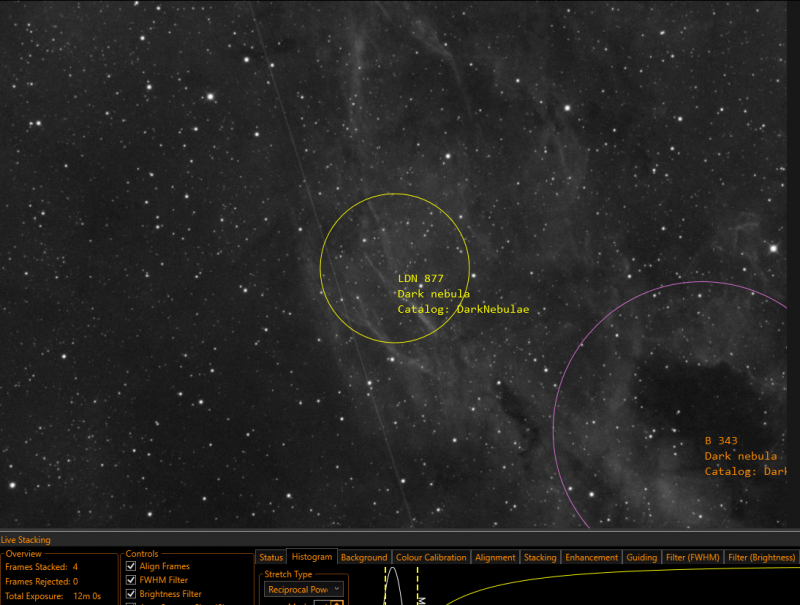The width and height of the screenshot is (800, 605).
Task: Switch to the Status tab
Action: (x=271, y=557)
